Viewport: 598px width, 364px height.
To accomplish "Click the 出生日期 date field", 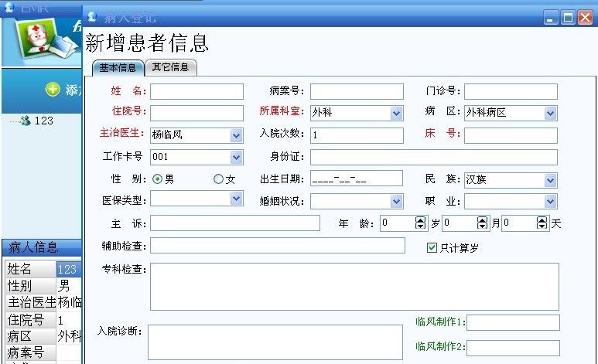I will pos(357,178).
